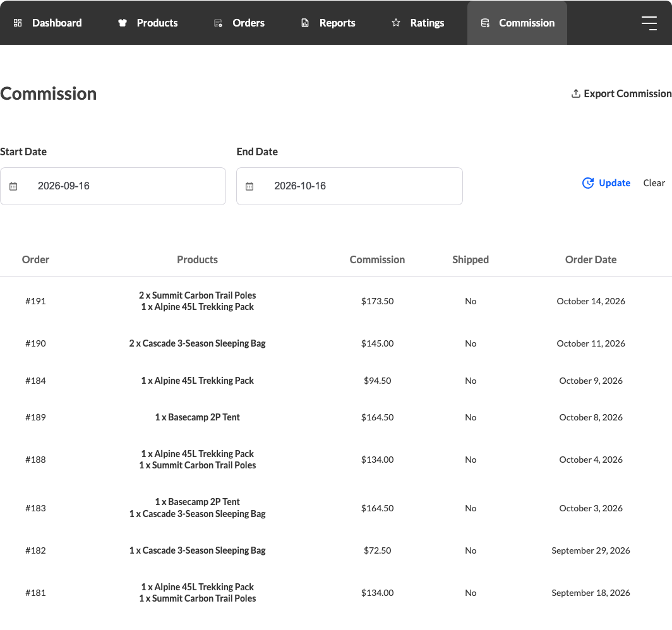The width and height of the screenshot is (672, 630).
Task: Click the Update refresh icon
Action: (588, 183)
